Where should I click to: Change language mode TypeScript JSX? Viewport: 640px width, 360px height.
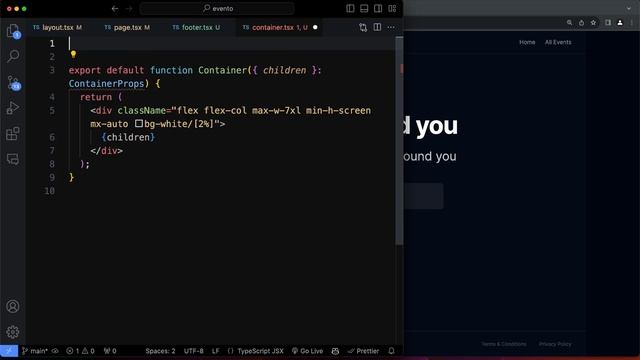click(260, 351)
